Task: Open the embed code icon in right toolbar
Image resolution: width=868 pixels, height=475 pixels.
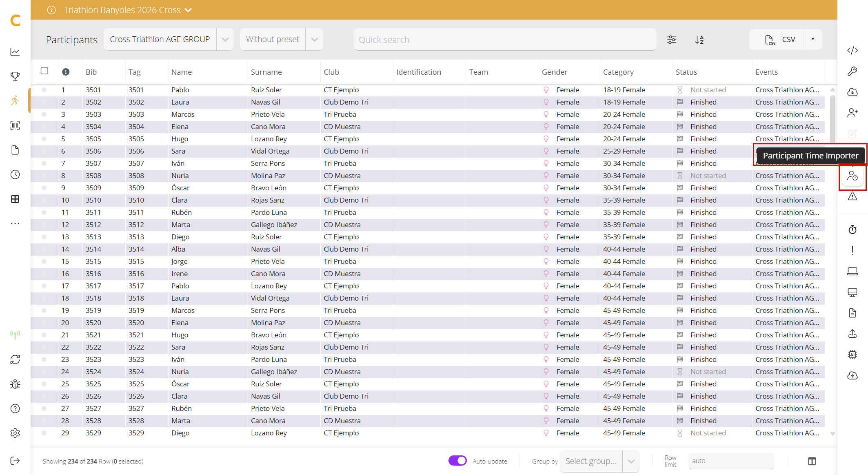Action: [852, 50]
